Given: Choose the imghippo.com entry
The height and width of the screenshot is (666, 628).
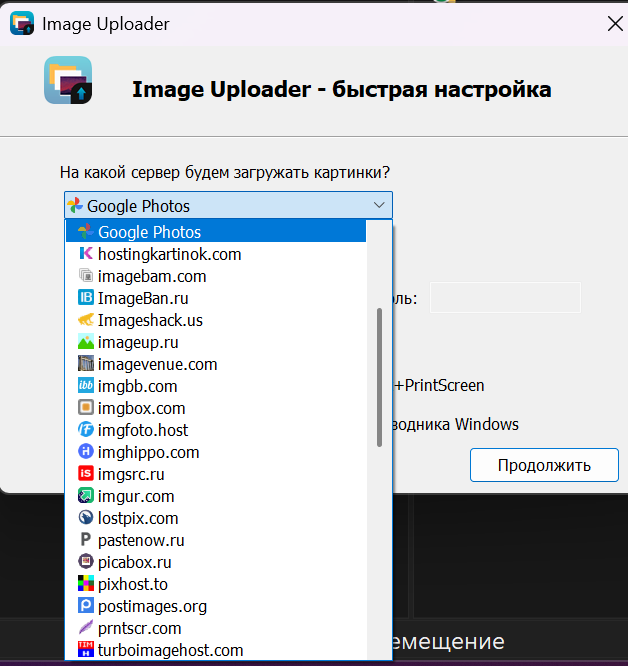Looking at the screenshot, I should tap(216, 452).
